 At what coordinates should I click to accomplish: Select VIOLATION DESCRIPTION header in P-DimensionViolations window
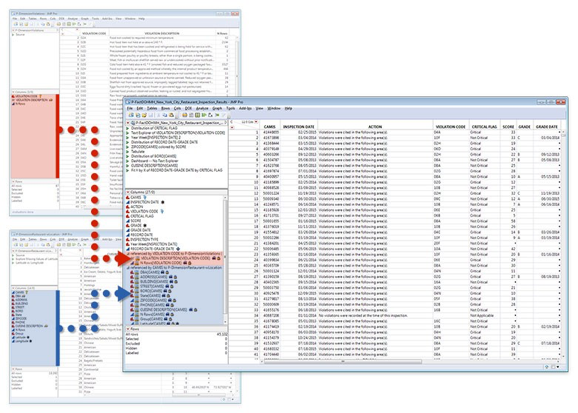tap(162, 33)
